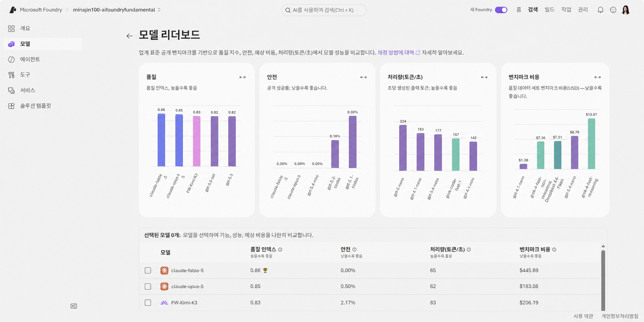Open the user profile avatar
Image resolution: width=644 pixels, height=322 pixels.
tap(625, 10)
